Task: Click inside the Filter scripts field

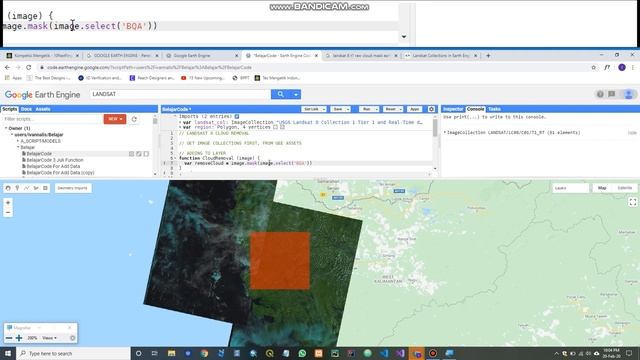Action: tap(52, 119)
